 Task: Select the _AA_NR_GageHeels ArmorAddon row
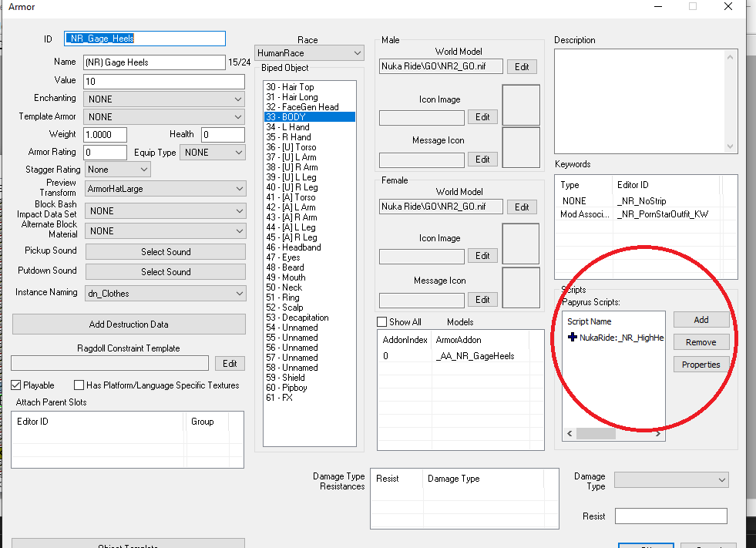pos(460,356)
